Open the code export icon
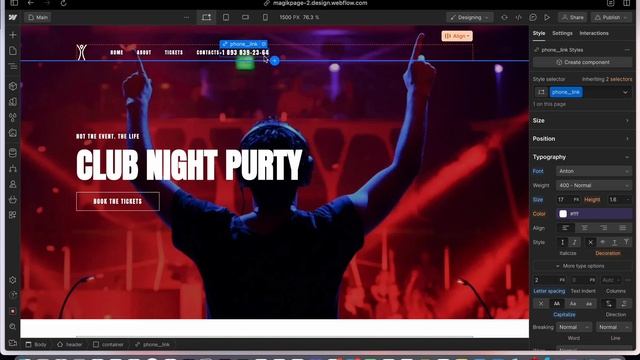This screenshot has width=640, height=360. coord(518,17)
